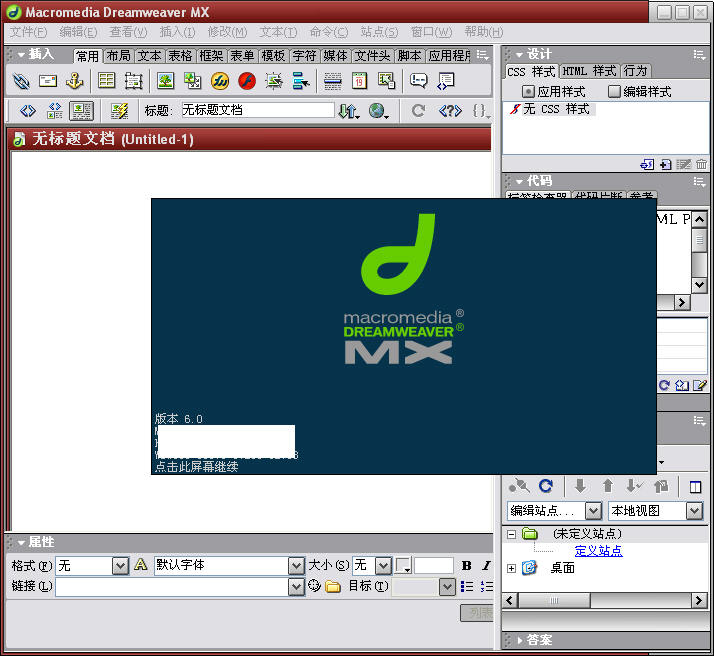This screenshot has height=656, width=714.
Task: Insert a named anchor with the anchor icon
Action: pyautogui.click(x=74, y=81)
